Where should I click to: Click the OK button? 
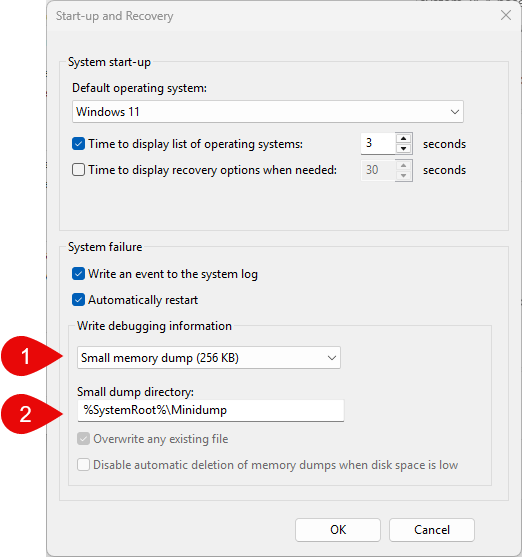click(x=338, y=530)
